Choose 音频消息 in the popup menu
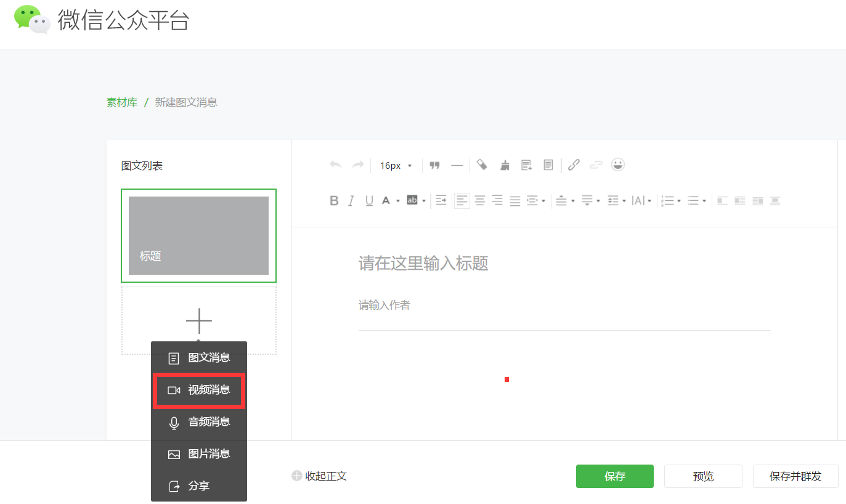 tap(199, 422)
